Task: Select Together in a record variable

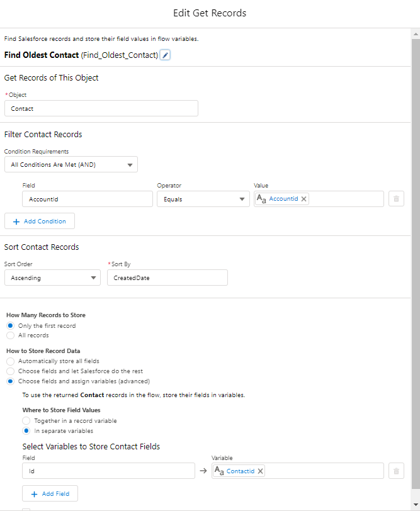Action: coord(26,421)
